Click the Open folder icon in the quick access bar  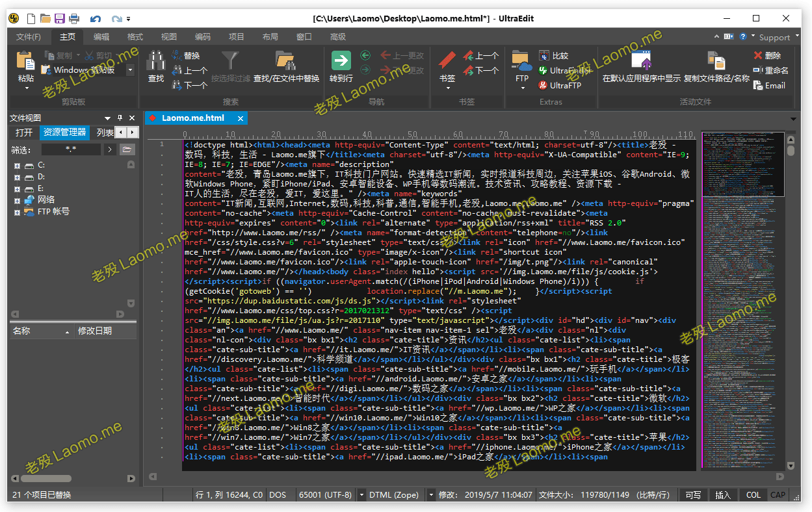(46, 19)
